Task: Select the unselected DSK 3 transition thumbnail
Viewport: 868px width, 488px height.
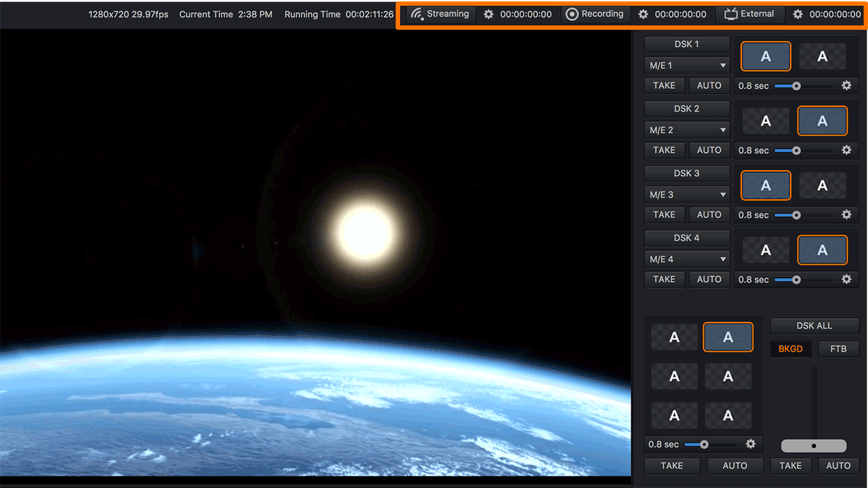Action: click(x=823, y=186)
